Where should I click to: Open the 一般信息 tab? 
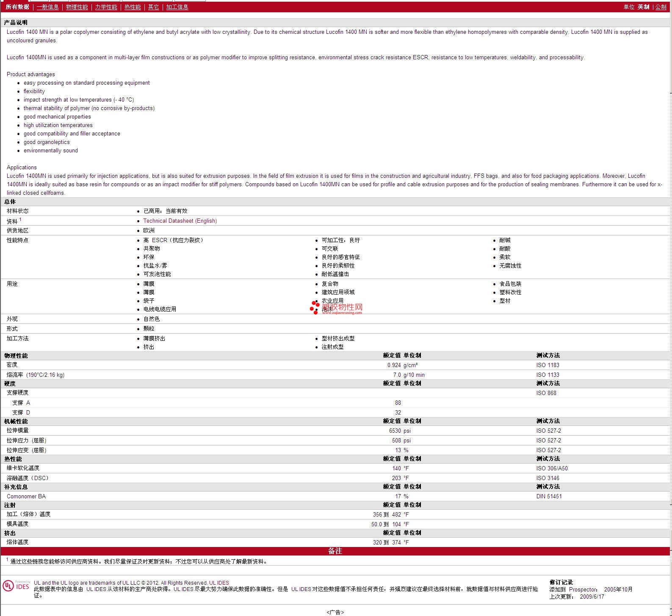coord(47,7)
